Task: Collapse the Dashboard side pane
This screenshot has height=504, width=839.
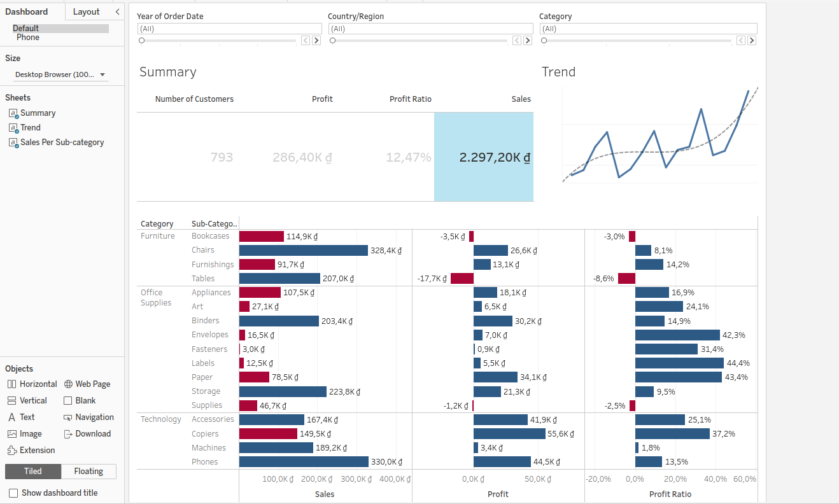Action: pos(117,11)
